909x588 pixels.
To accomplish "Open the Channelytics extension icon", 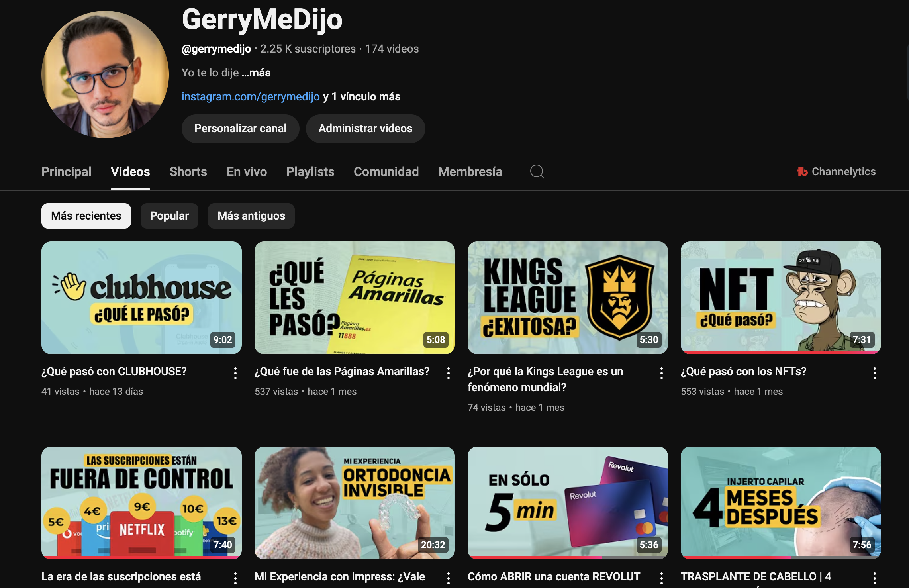I will coord(802,172).
